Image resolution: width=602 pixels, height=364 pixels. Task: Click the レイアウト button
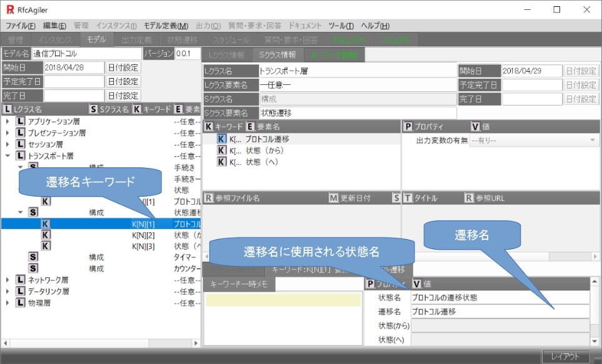tap(564, 357)
